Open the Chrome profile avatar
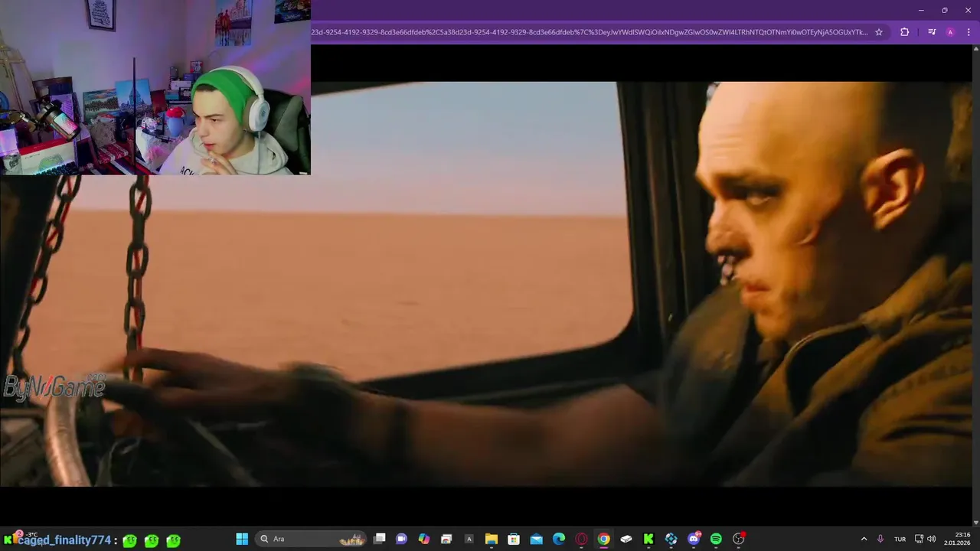Image resolution: width=980 pixels, height=551 pixels. 950,32
